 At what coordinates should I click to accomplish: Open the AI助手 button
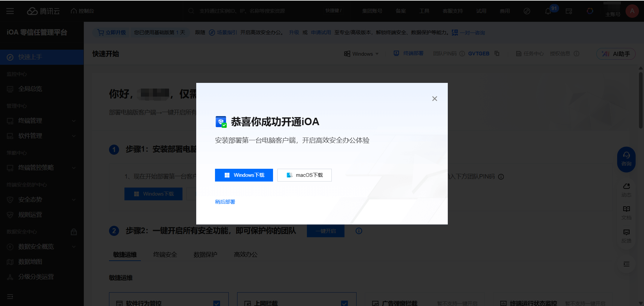[616, 54]
